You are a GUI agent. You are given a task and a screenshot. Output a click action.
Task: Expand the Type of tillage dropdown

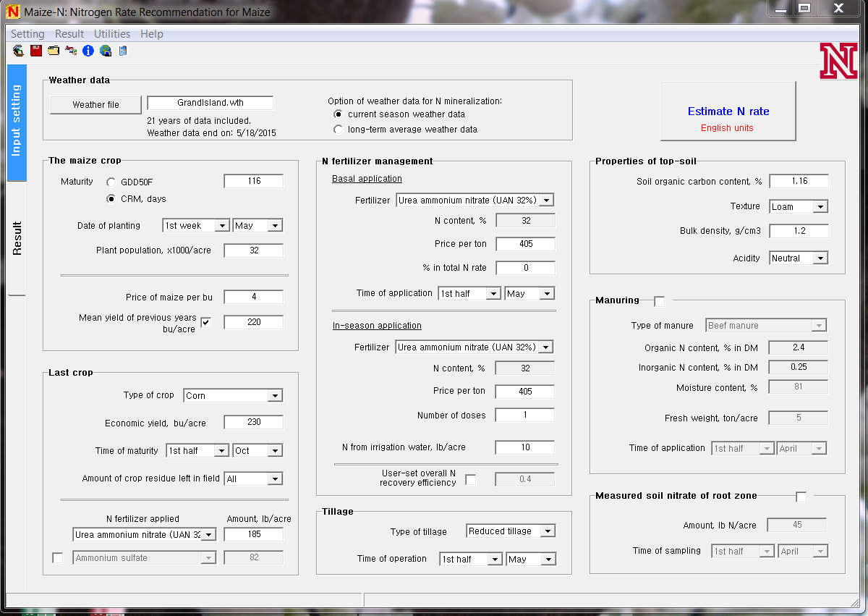[x=548, y=531]
